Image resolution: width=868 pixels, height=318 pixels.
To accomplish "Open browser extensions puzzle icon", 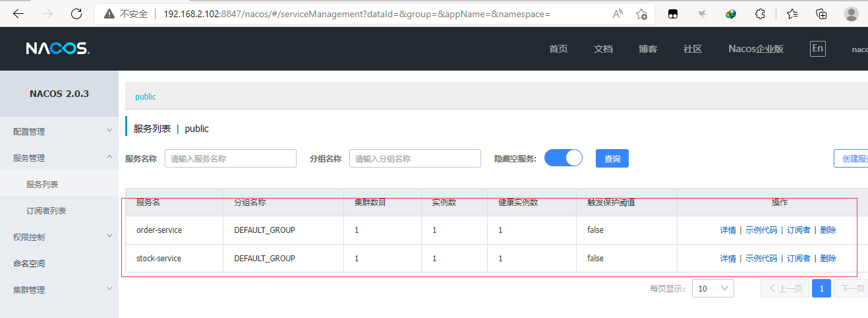I will coord(760,14).
